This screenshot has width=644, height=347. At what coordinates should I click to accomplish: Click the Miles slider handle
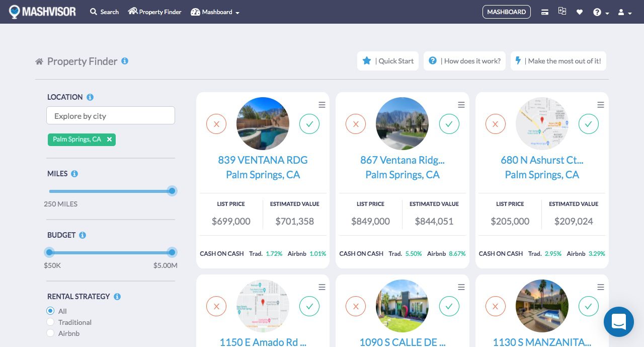(172, 191)
